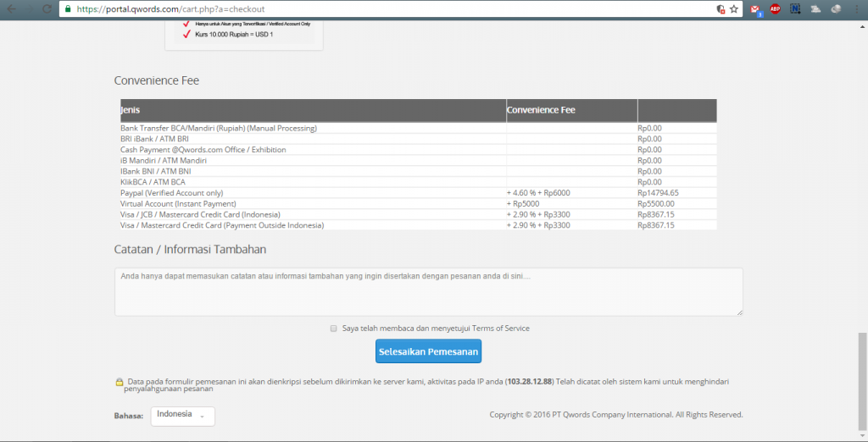
Task: Click the blocked content shield icon
Action: point(720,9)
